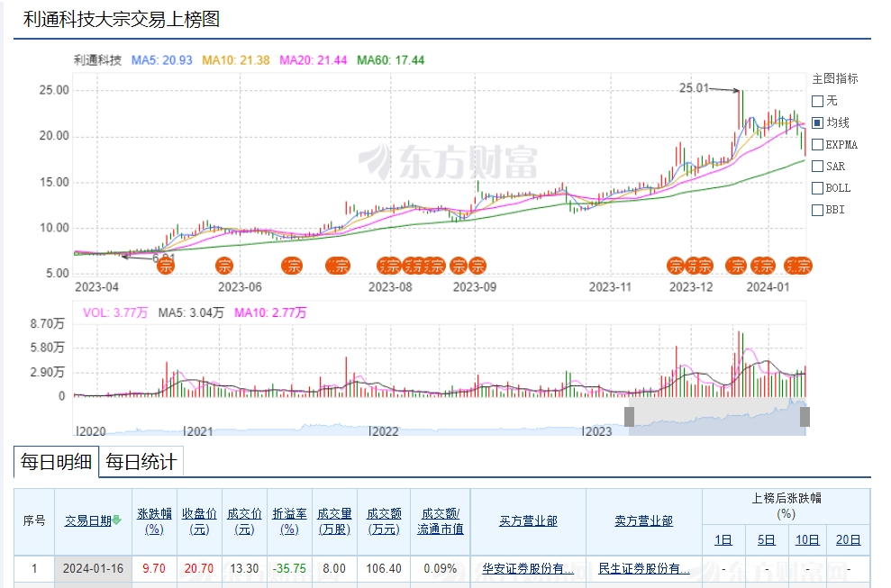This screenshot has width=891, height=588.
Task: Click the 宗 marker just above 2023-09
Action: (x=477, y=265)
